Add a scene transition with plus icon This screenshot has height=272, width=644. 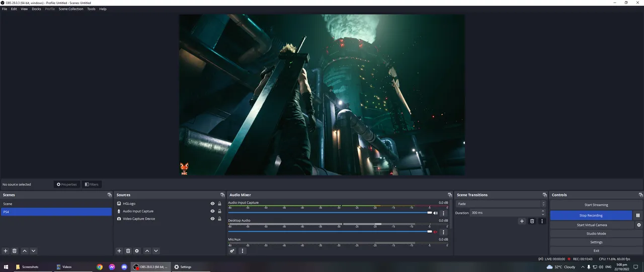(522, 221)
